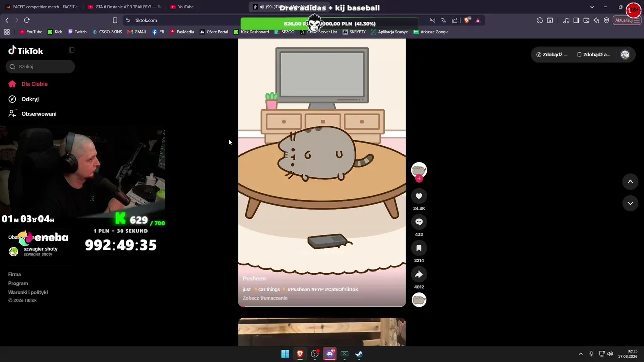
Task: Open the browser extensions puzzle icon
Action: point(540,20)
